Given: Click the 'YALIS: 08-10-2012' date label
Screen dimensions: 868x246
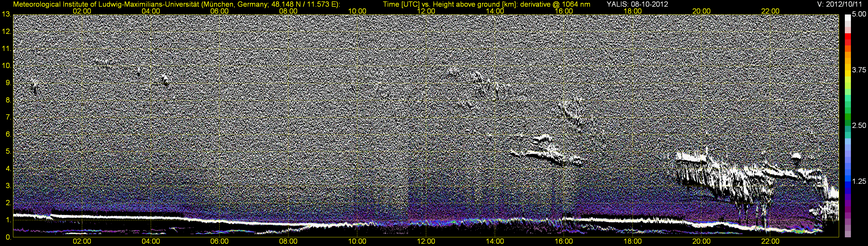Looking at the screenshot, I should point(637,4).
